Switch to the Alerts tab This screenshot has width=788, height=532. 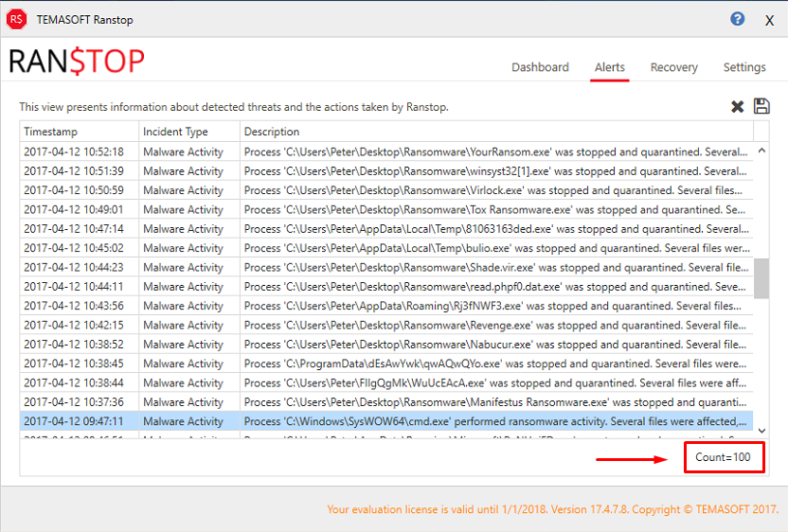[610, 67]
